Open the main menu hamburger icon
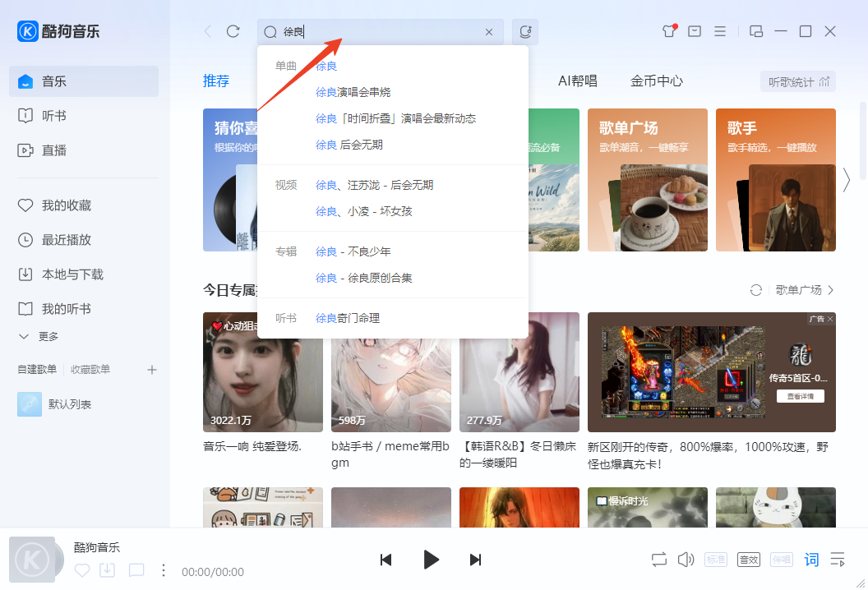This screenshot has height=590, width=868. 720,31
